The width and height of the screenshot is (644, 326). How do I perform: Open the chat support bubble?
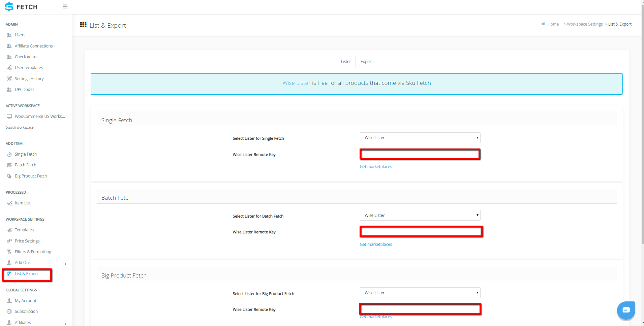pyautogui.click(x=626, y=310)
